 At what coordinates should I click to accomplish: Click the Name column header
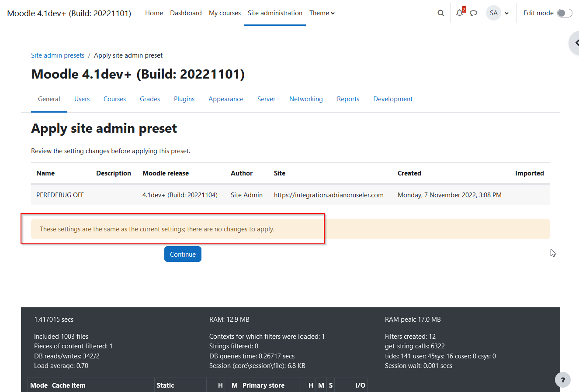point(45,173)
